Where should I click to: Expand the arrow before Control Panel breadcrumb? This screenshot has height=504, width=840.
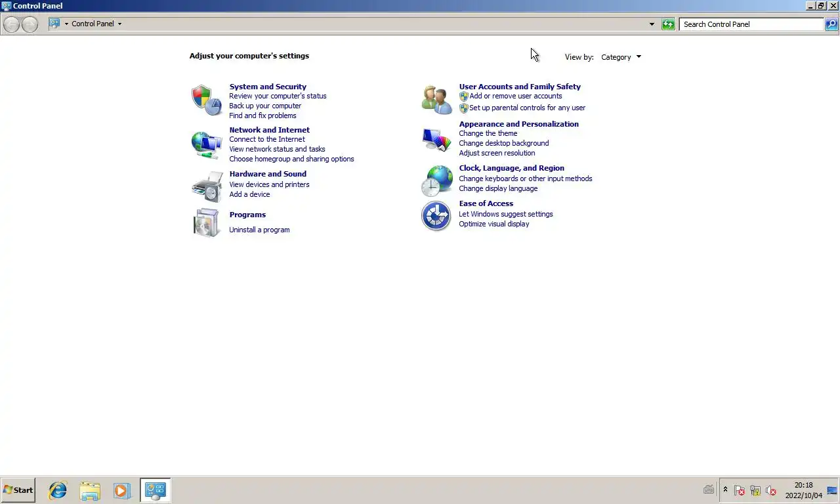pyautogui.click(x=66, y=24)
